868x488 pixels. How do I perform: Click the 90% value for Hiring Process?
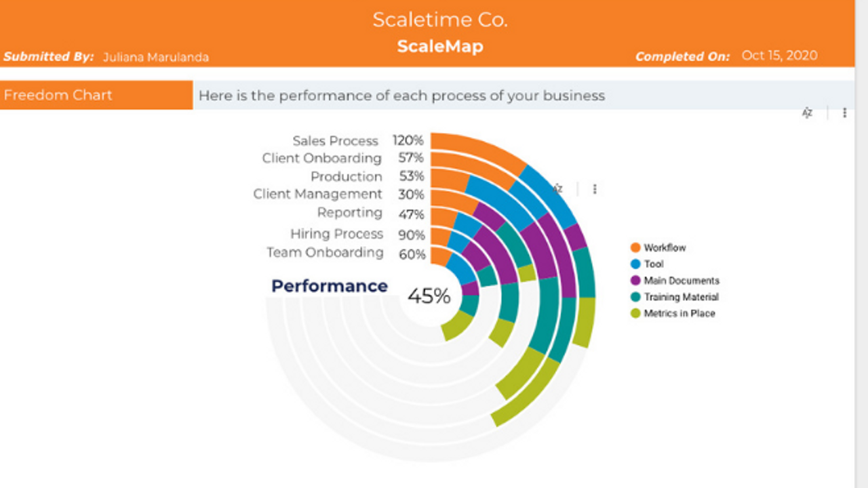(x=412, y=235)
